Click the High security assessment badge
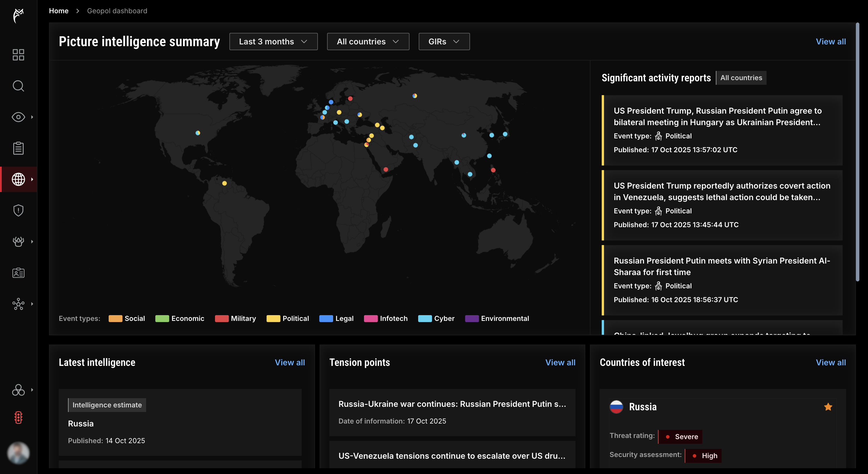This screenshot has height=474, width=868. click(x=703, y=456)
